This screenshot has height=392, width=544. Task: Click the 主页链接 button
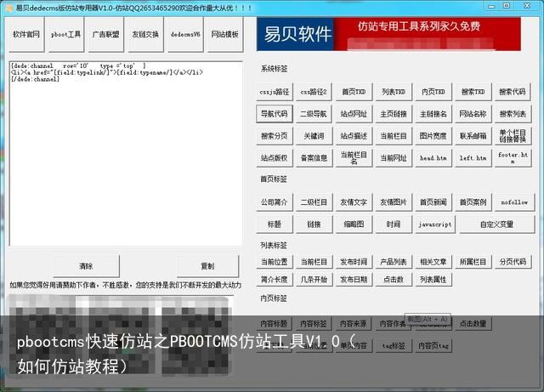tap(394, 114)
